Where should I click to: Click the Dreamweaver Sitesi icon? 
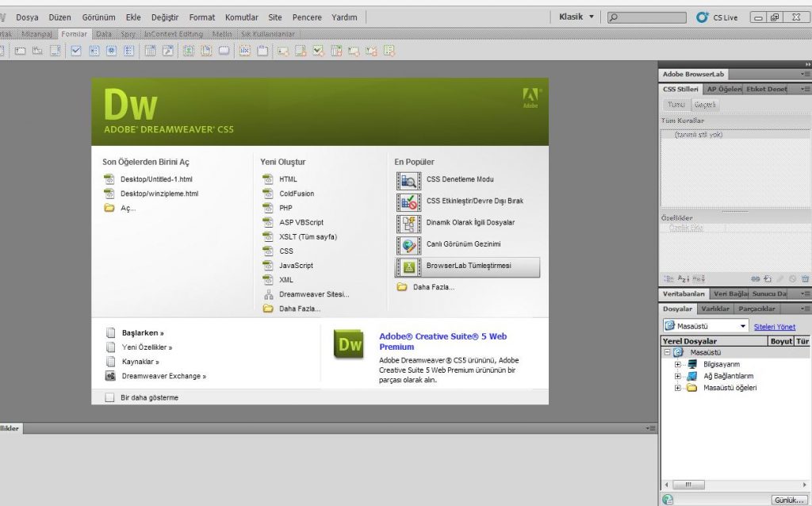(x=267, y=294)
